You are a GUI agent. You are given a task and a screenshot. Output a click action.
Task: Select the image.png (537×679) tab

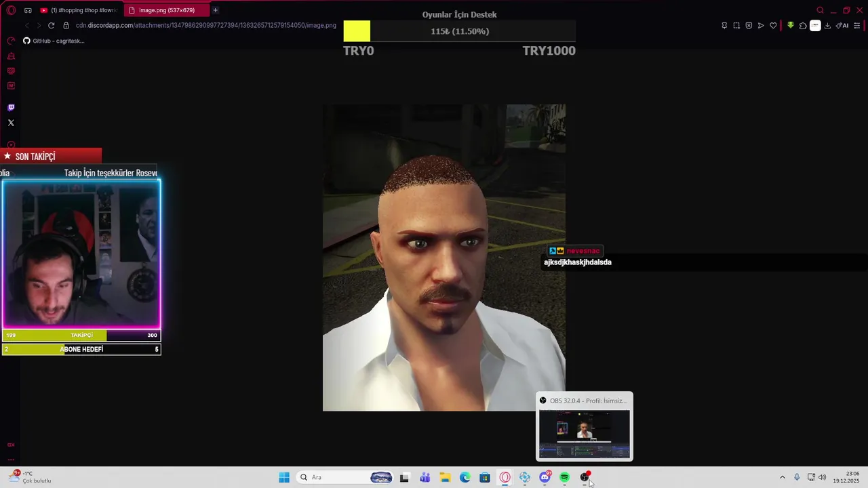[x=167, y=10]
